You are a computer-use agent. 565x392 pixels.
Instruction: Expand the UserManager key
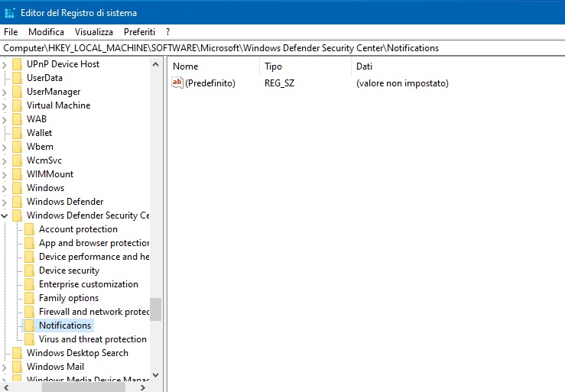[x=5, y=92]
